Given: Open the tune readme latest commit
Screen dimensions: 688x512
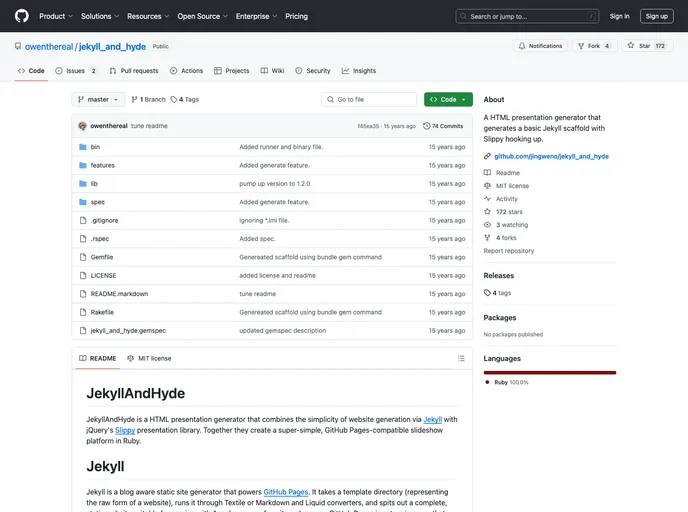Looking at the screenshot, I should (149, 126).
